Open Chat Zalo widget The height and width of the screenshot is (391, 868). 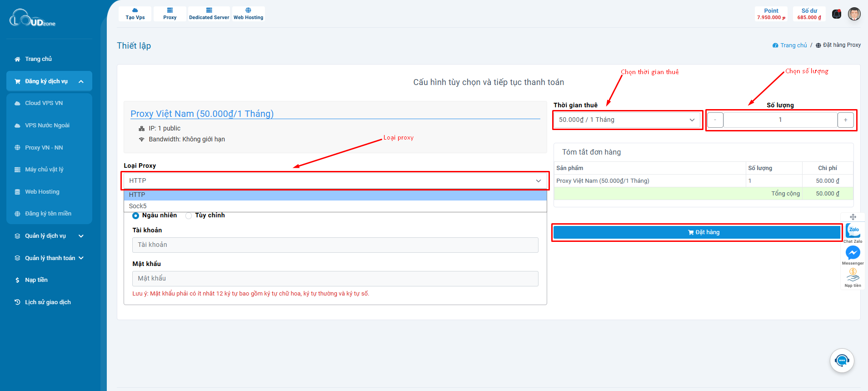click(853, 231)
